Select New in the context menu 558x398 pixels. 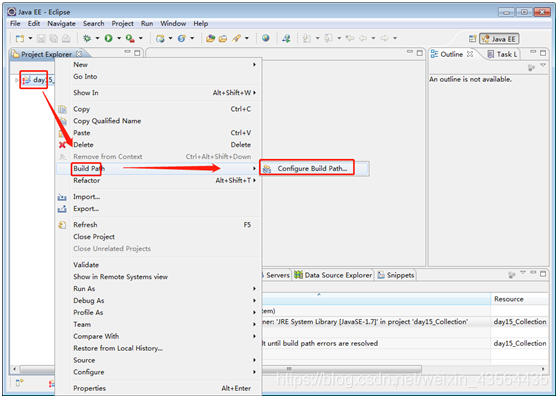coord(159,64)
